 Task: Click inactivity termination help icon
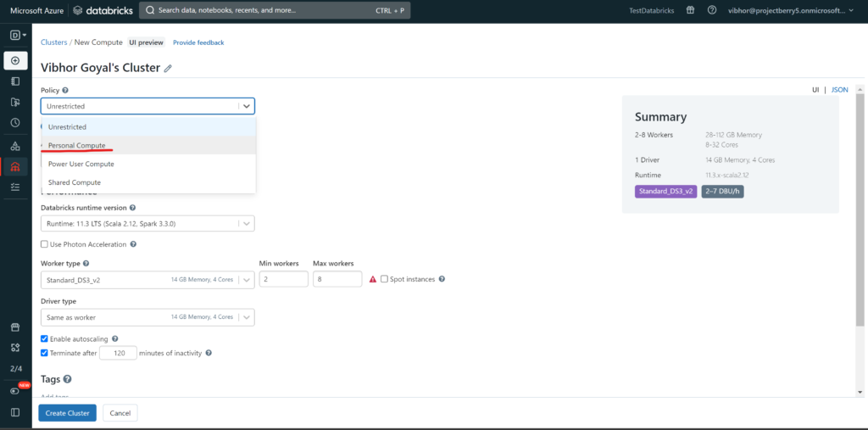(x=209, y=353)
